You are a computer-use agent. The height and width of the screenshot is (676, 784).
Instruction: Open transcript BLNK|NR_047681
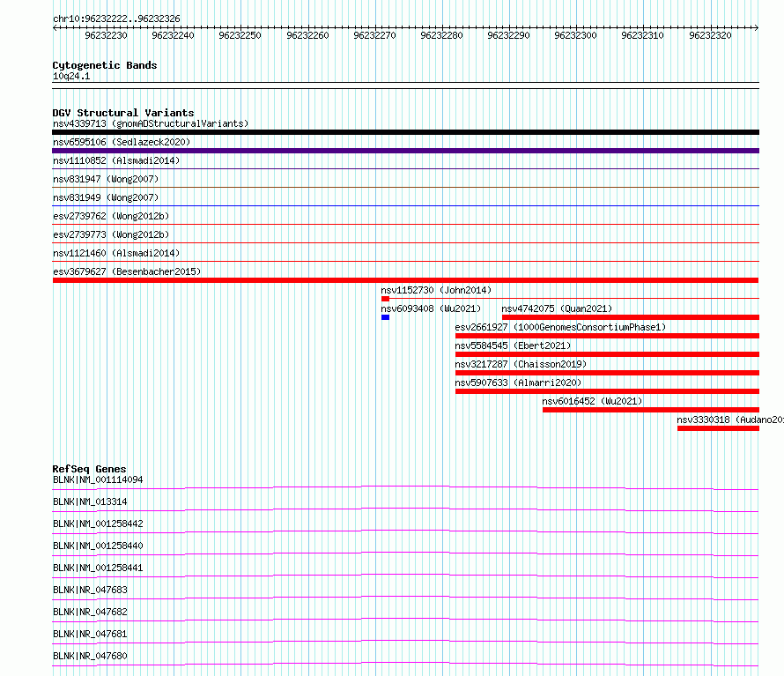[x=90, y=634]
